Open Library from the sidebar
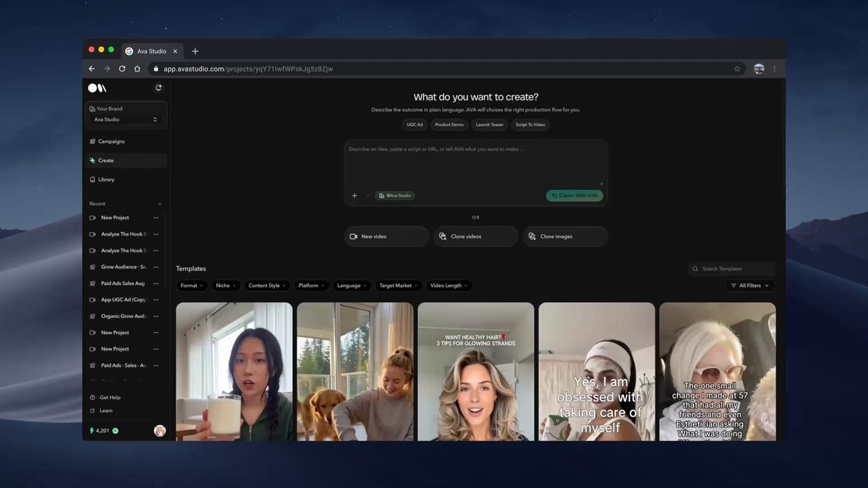868x488 pixels. click(x=126, y=179)
